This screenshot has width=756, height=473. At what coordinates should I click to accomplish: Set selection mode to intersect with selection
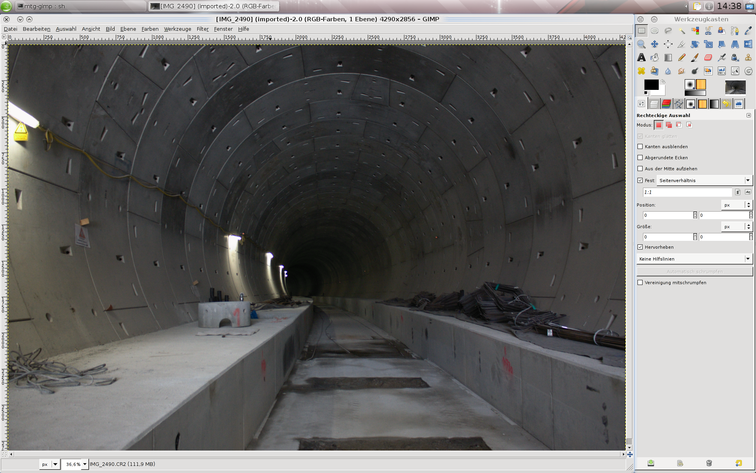tap(689, 125)
